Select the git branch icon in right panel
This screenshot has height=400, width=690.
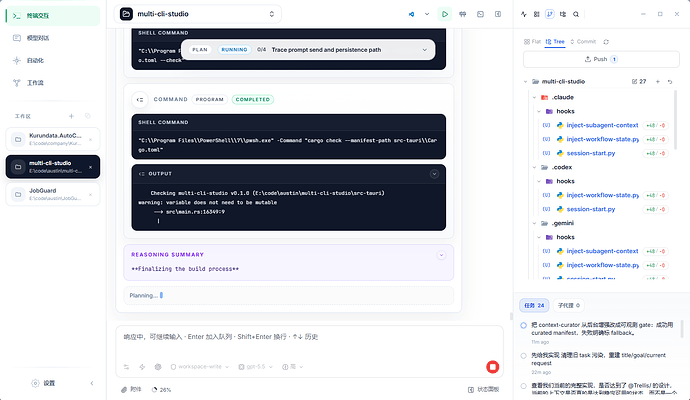click(x=550, y=14)
